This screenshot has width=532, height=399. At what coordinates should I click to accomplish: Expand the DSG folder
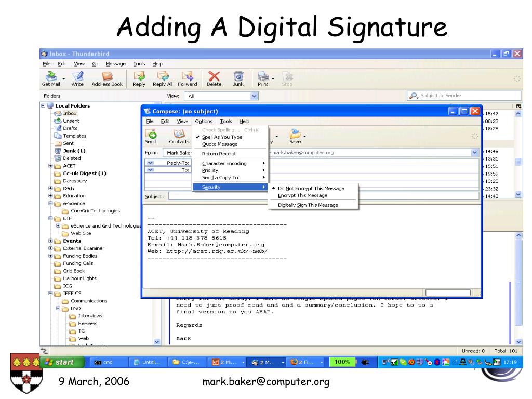coord(50,188)
